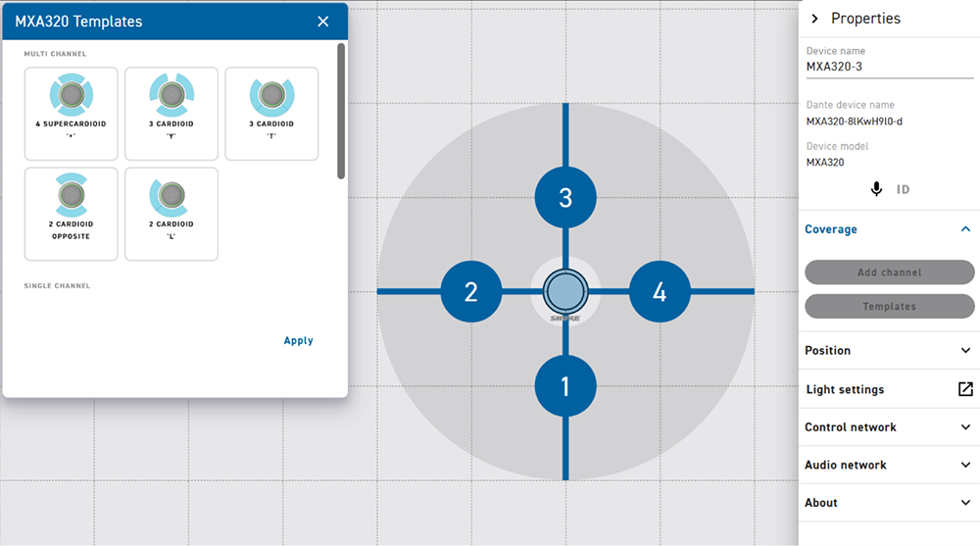The width and height of the screenshot is (980, 546).
Task: Collapse the Coverage section
Action: 965,229
